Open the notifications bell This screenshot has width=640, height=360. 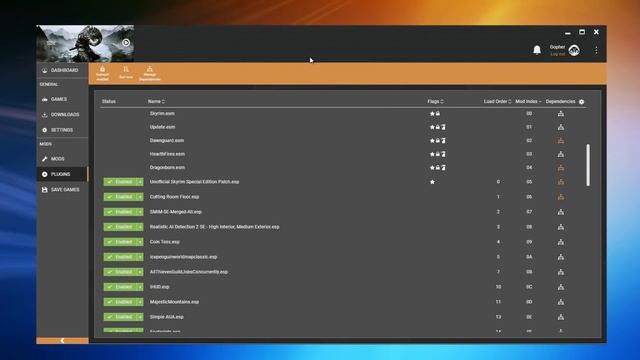(x=537, y=50)
